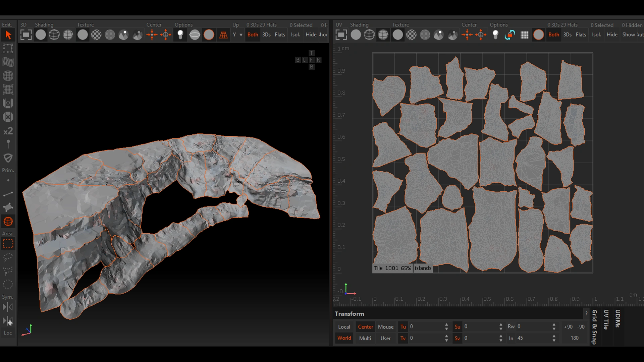Screen dimensions: 644x362
Task: Open the Up axis Y dropdown
Action: (x=237, y=35)
